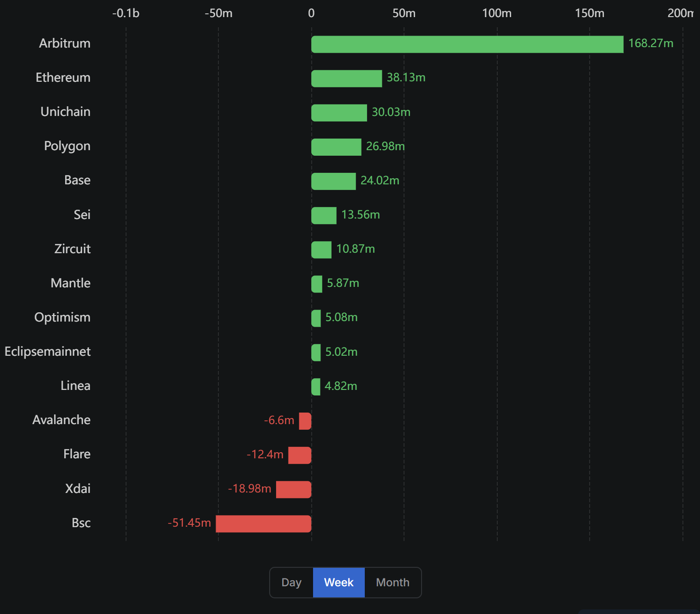Click the Optimism green bar

coord(316,318)
